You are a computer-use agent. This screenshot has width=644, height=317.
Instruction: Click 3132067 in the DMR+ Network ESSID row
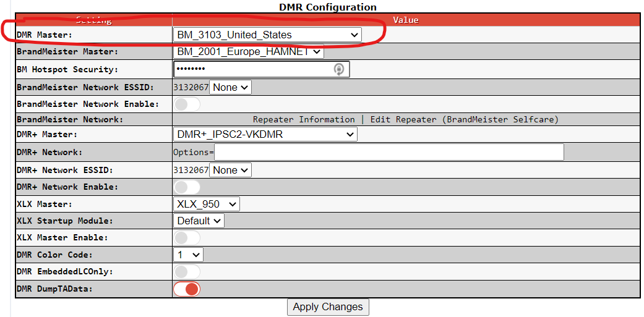pyautogui.click(x=191, y=170)
